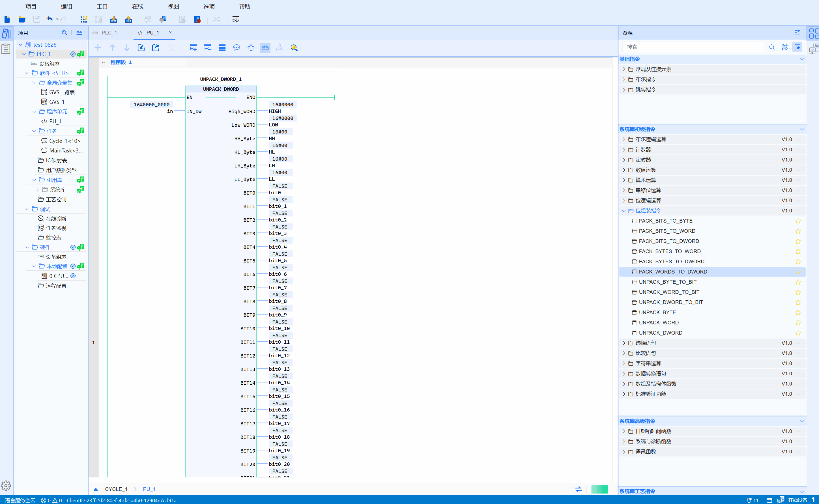Image resolution: width=819 pixels, height=504 pixels.
Task: Click the resource 搜索 input field
Action: 693,47
